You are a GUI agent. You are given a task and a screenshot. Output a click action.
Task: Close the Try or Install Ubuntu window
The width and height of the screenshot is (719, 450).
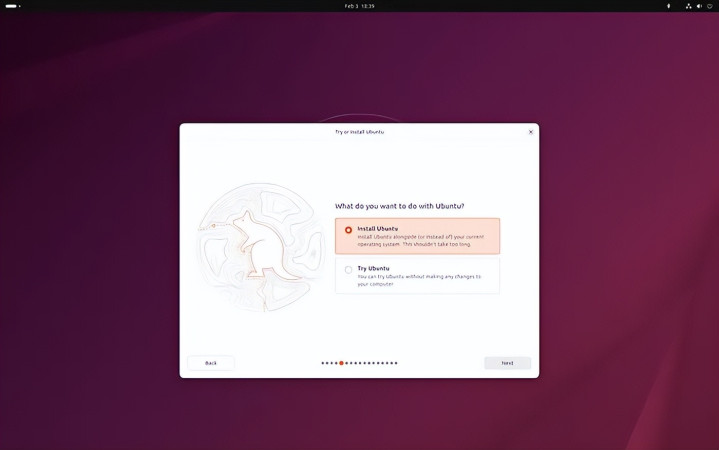[x=531, y=132]
